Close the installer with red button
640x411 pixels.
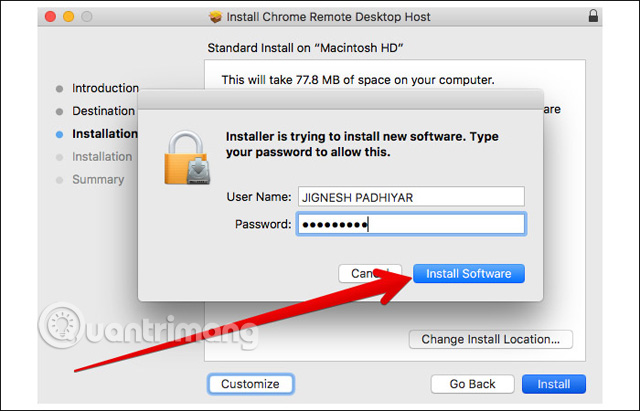[x=50, y=17]
